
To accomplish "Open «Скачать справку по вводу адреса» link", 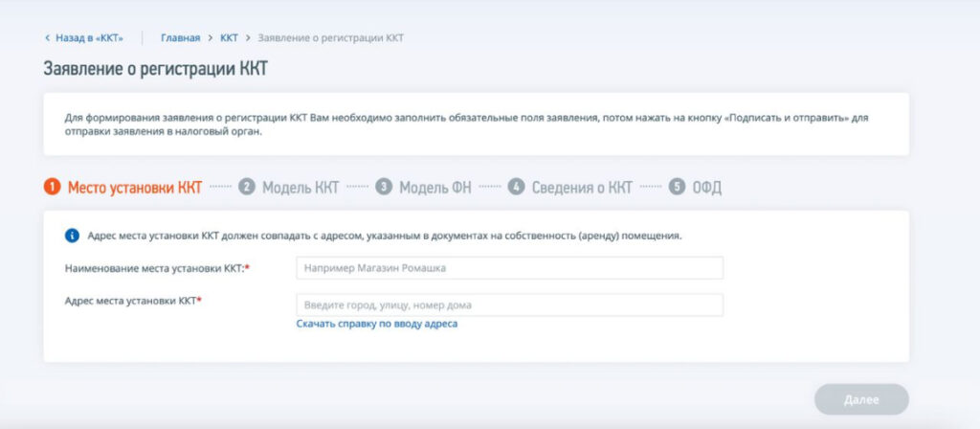I will pos(377,324).
